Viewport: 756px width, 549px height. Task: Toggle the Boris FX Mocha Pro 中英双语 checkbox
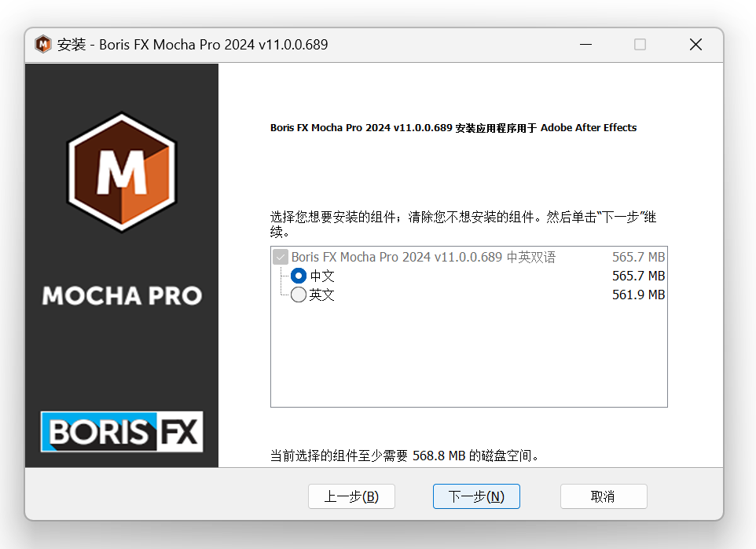(281, 257)
